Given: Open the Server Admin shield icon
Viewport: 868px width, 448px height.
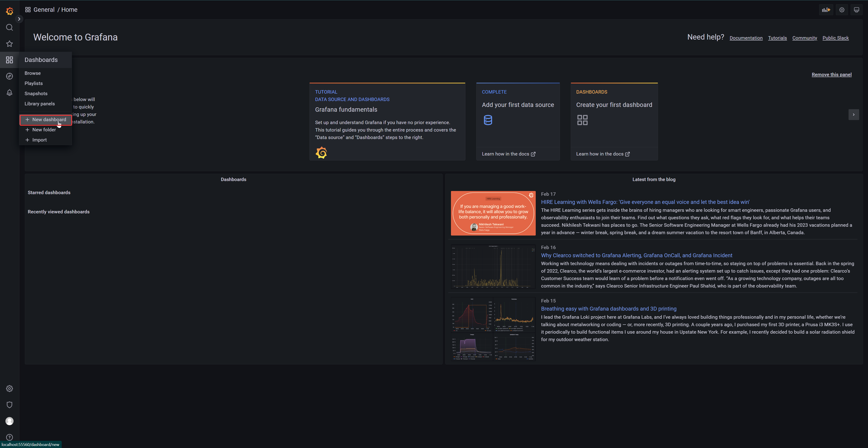Looking at the screenshot, I should 9,405.
